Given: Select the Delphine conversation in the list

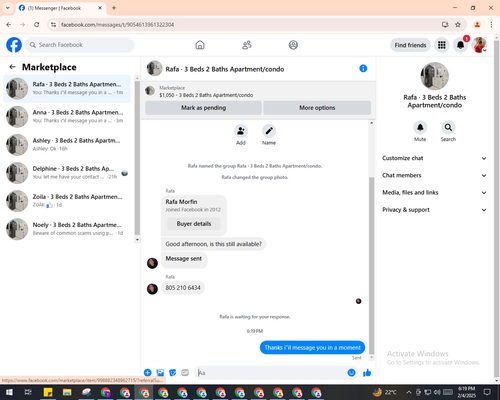Looking at the screenshot, I should coord(67,173).
